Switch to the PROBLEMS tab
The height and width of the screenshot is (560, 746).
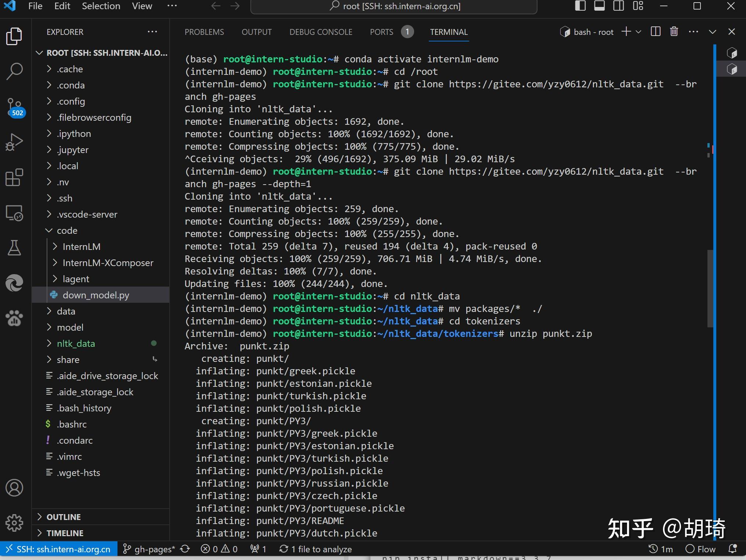pyautogui.click(x=204, y=32)
